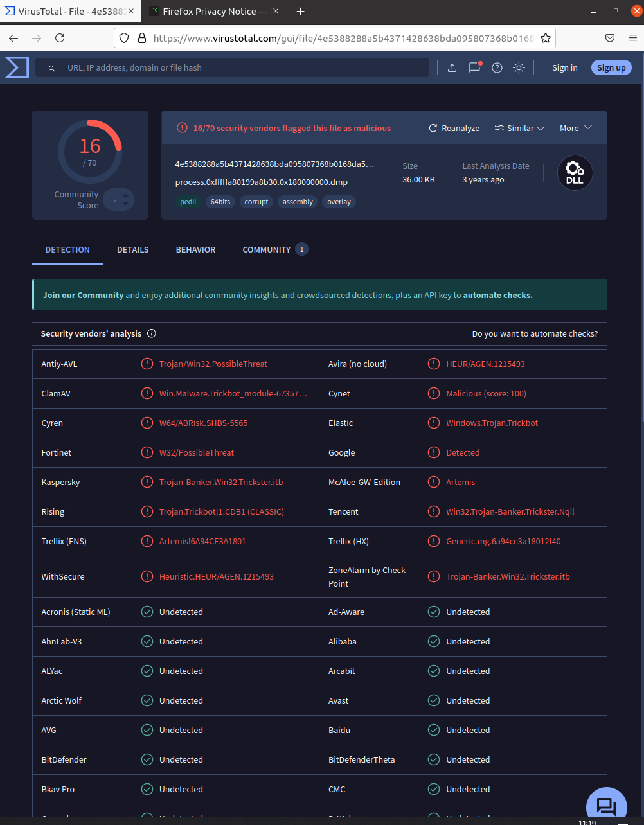Click the 16/70 detection score gauge
644x825 pixels.
(90, 151)
